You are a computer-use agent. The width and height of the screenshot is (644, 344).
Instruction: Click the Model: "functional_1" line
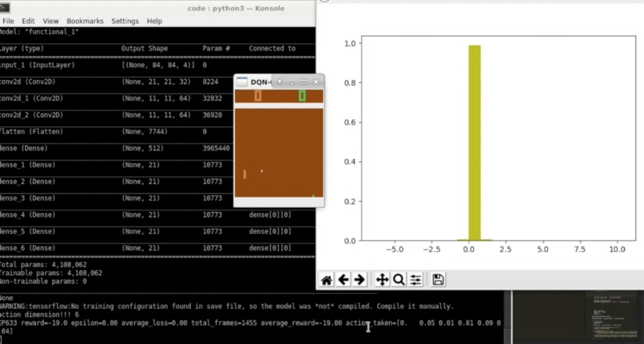click(39, 32)
